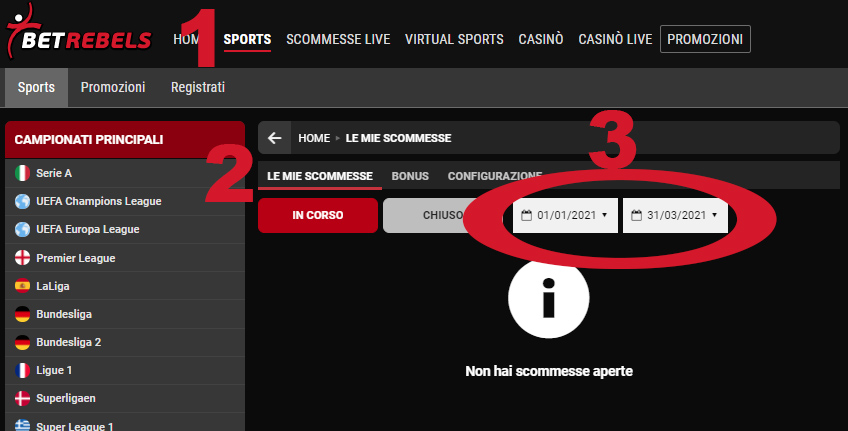This screenshot has height=431, width=848.
Task: Click the Germany flag next to Bundesliga 2
Action: [22, 342]
